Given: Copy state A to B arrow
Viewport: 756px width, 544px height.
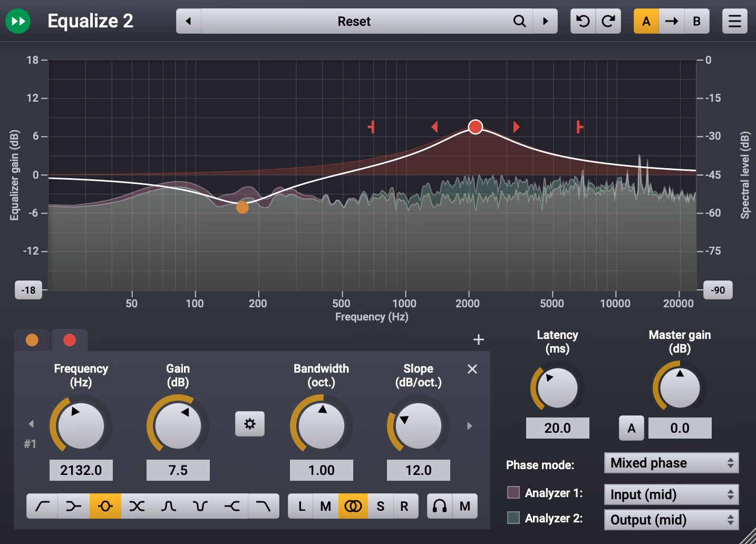Looking at the screenshot, I should [672, 21].
